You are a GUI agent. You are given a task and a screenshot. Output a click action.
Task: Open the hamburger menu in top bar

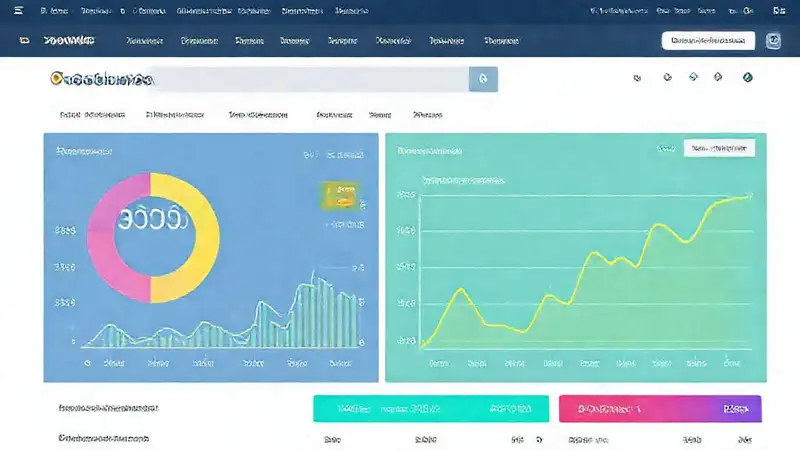[x=18, y=10]
